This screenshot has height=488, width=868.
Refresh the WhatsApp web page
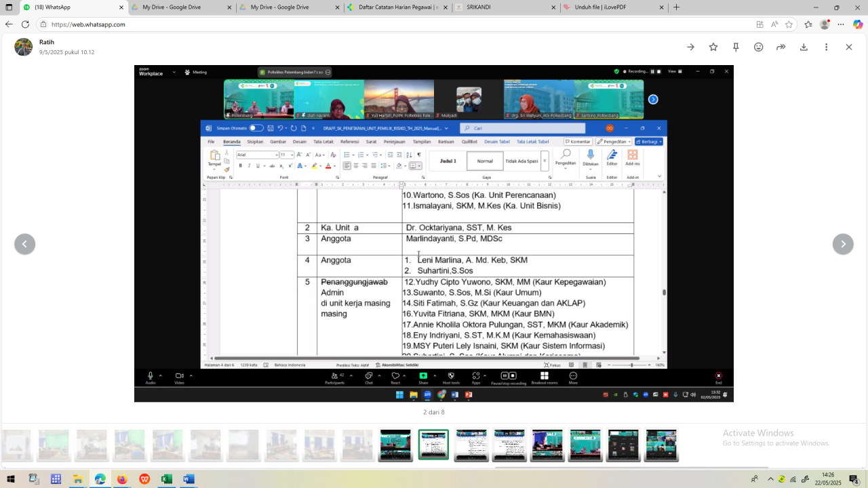pos(25,24)
